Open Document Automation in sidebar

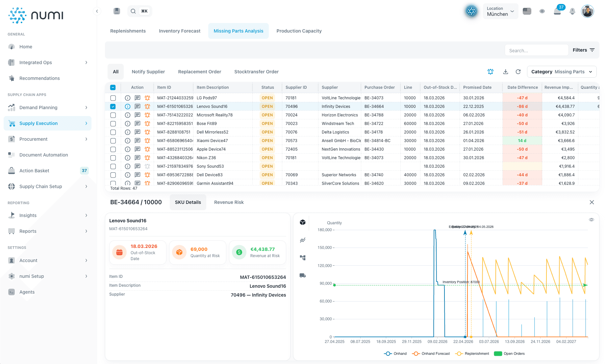[48, 155]
